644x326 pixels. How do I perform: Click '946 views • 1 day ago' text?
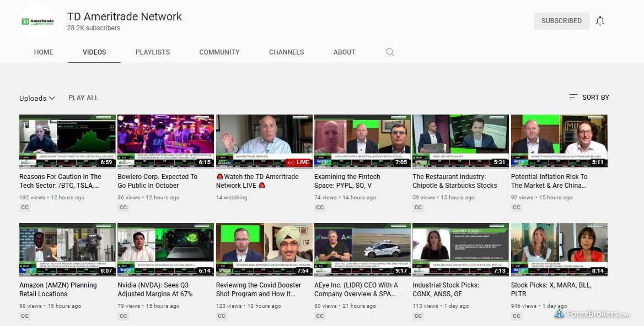(x=539, y=306)
